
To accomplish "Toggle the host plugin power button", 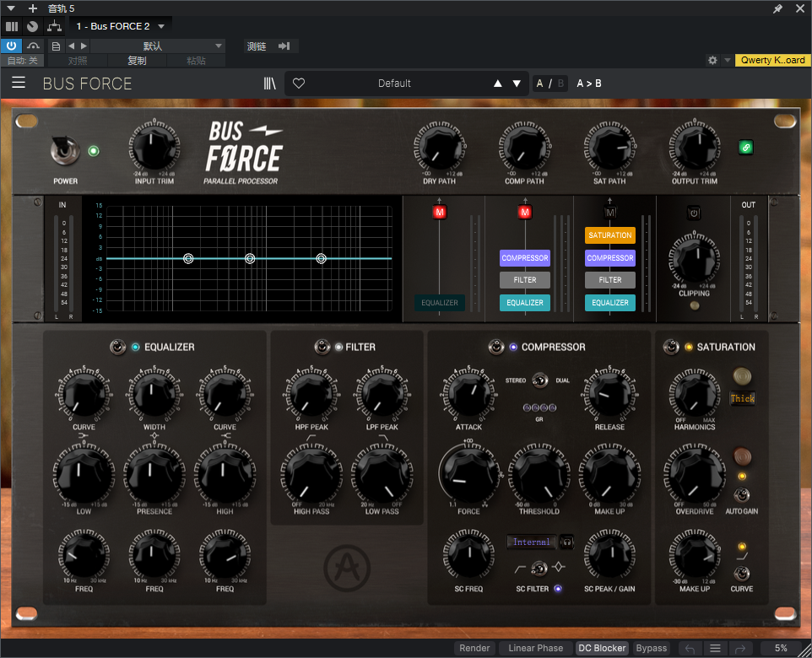I will click(11, 46).
